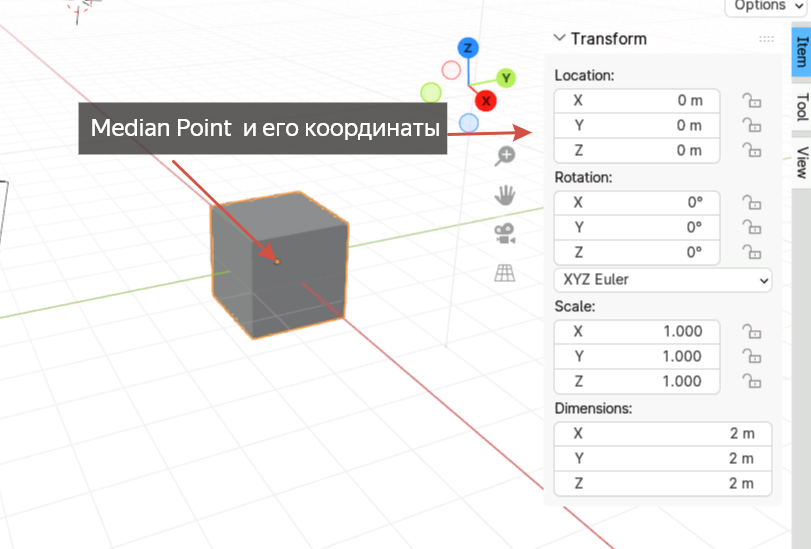Click the zoom magnifier viewport icon

click(x=505, y=156)
